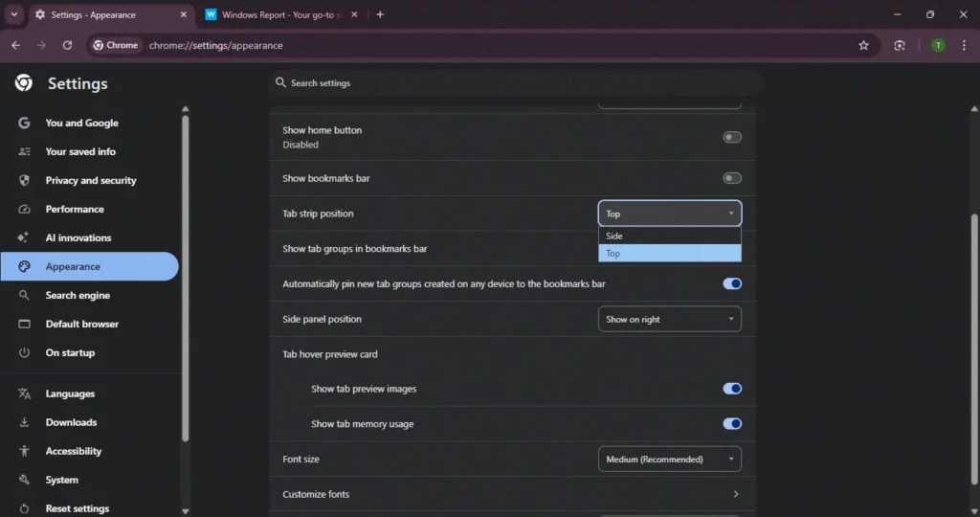This screenshot has width=980, height=517.
Task: Go to Search engine settings
Action: point(78,295)
